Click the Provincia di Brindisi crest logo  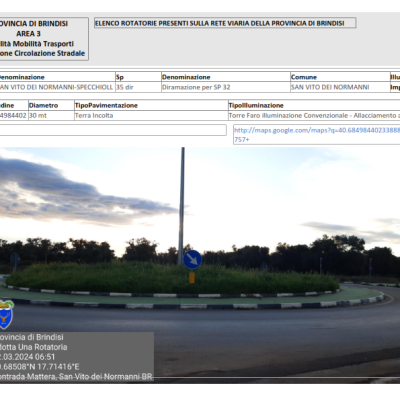[x=6, y=314]
